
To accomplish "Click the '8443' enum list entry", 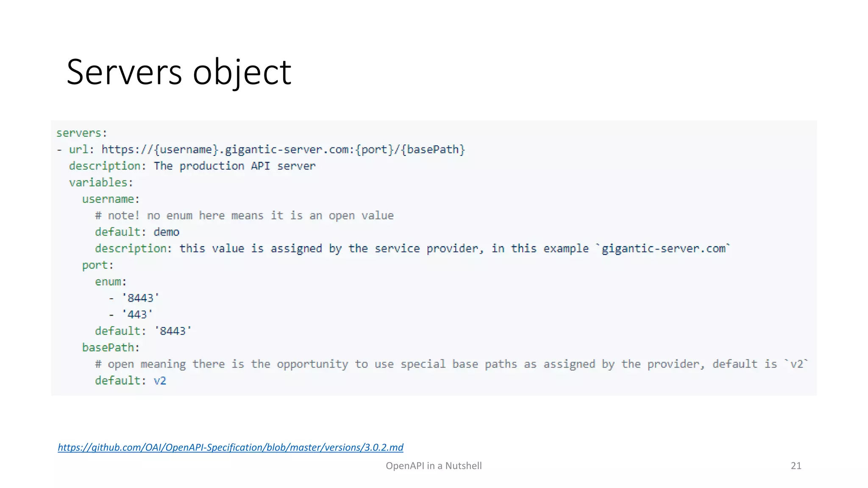I will [x=140, y=298].
